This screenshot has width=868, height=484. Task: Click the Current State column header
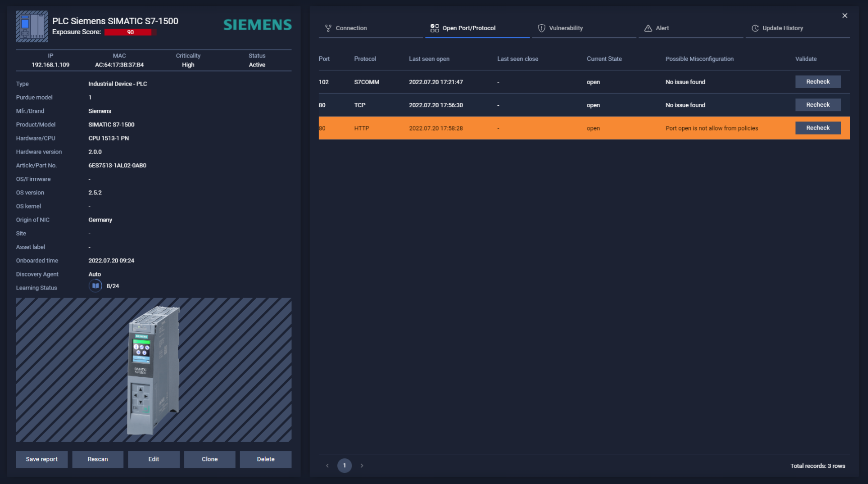click(x=604, y=59)
